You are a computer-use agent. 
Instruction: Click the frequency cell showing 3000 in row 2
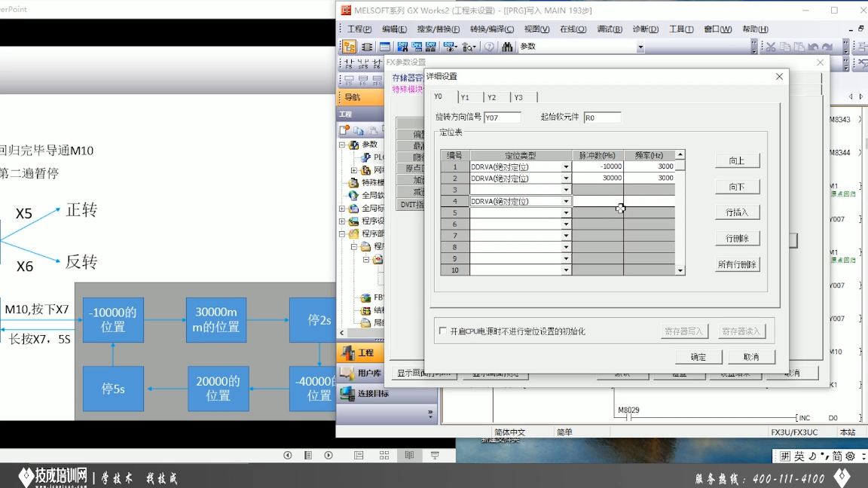(x=649, y=178)
